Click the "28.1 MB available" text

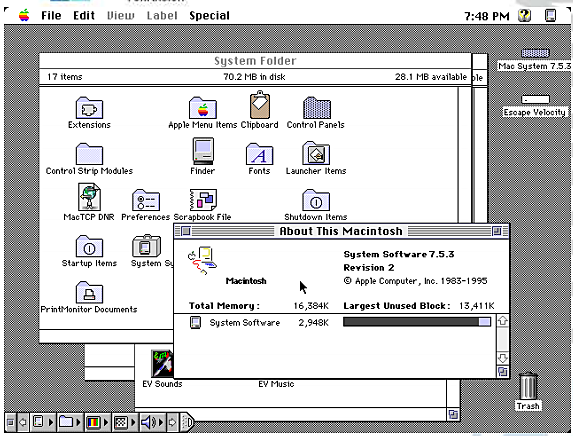pyautogui.click(x=431, y=77)
